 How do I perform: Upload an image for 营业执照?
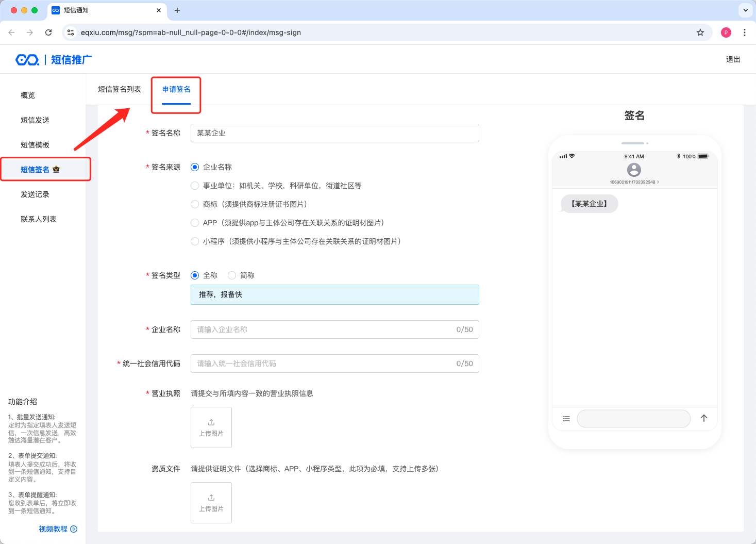[211, 427]
